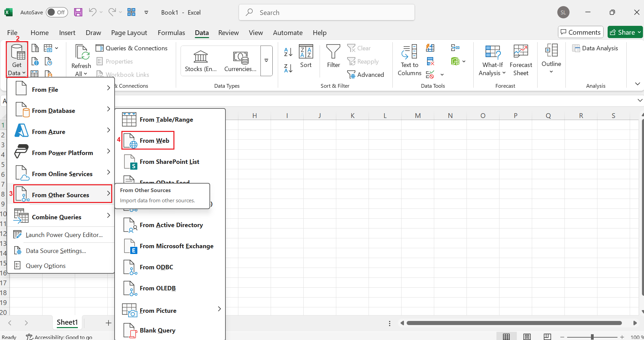Click the Flash Fill icon
The width and height of the screenshot is (644, 340).
tap(430, 48)
